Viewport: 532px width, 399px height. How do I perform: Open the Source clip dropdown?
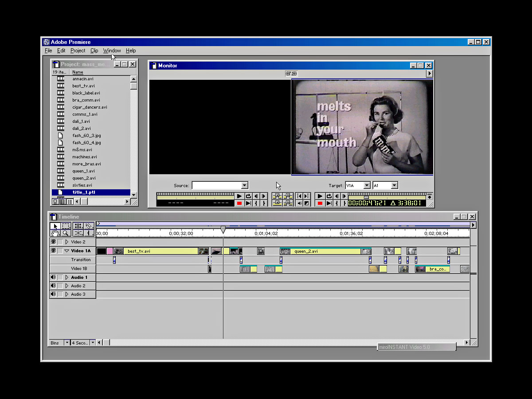point(245,185)
